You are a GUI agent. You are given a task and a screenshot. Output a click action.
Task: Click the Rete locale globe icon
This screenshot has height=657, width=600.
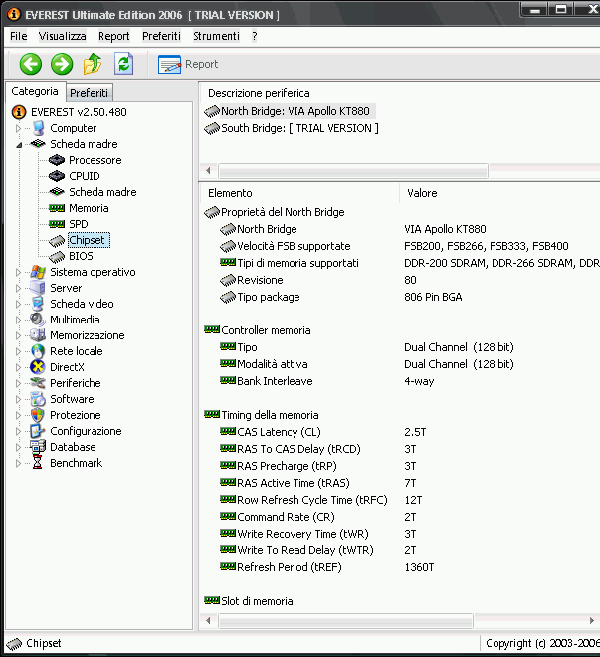click(x=38, y=351)
